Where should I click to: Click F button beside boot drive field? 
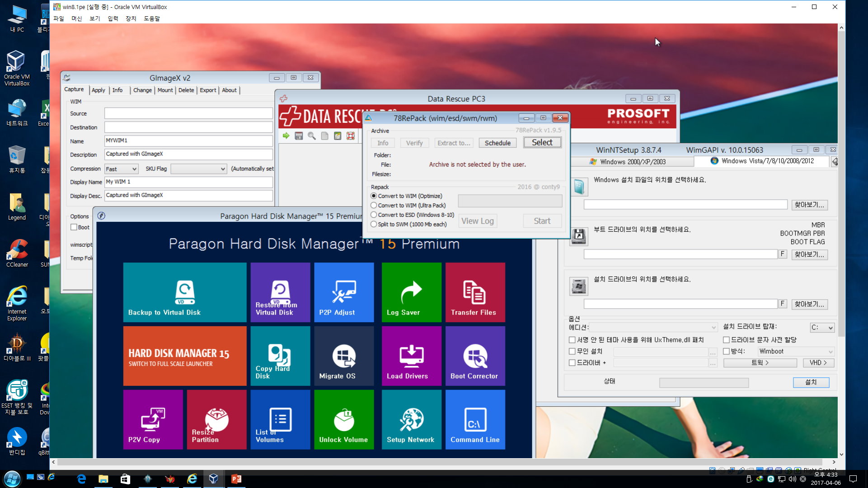click(x=783, y=254)
